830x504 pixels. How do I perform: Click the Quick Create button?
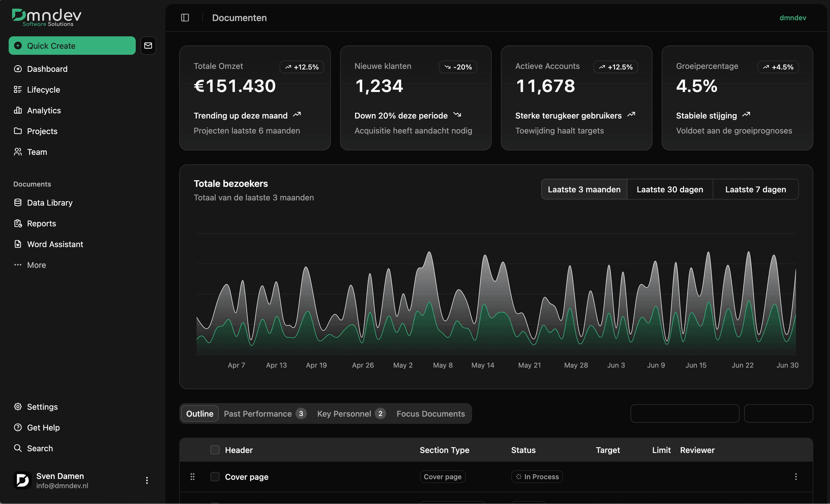[72, 46]
